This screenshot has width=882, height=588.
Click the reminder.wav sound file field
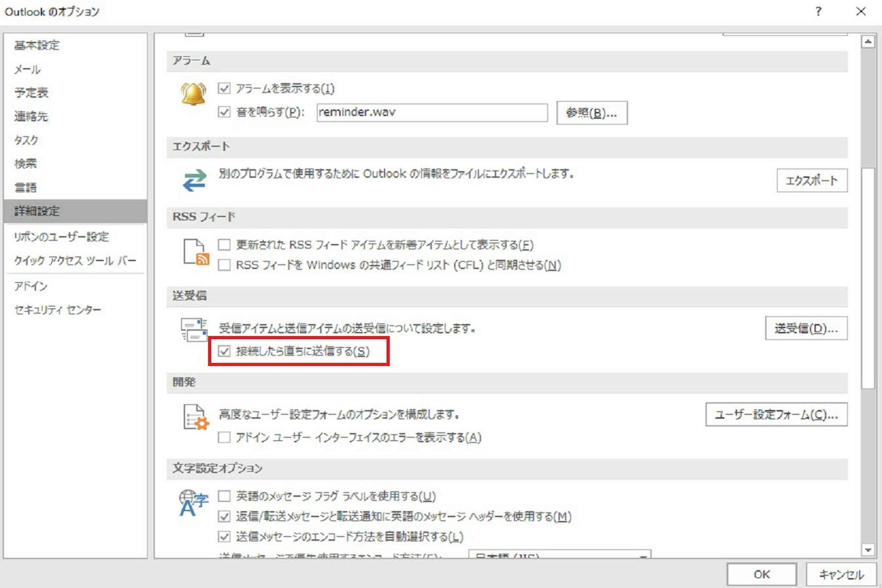[x=432, y=113]
